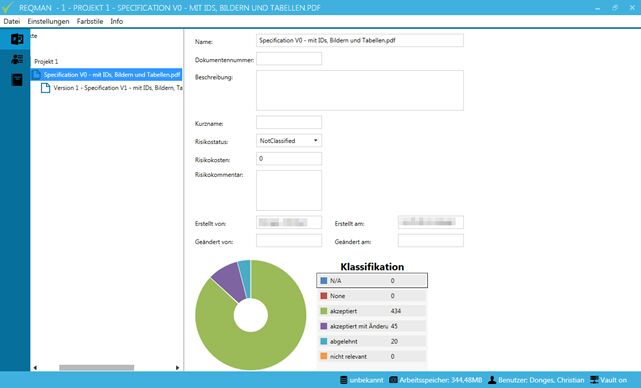
Task: Select the nicht relevant legend row
Action: 372,357
